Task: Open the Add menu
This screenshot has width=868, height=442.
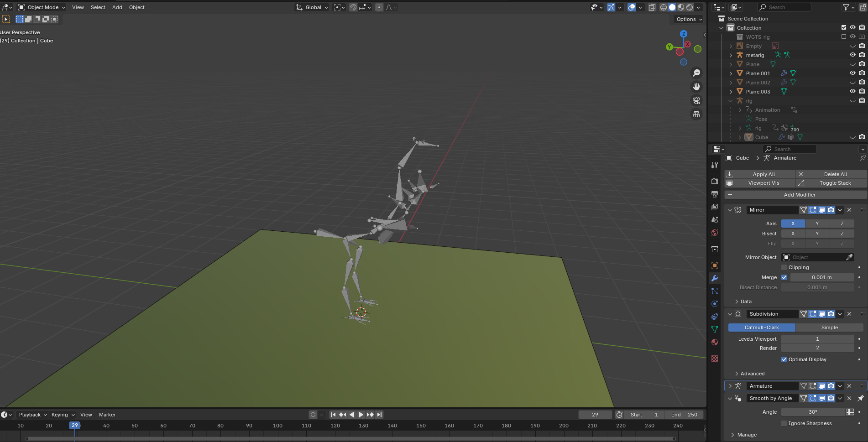Action: coord(117,7)
